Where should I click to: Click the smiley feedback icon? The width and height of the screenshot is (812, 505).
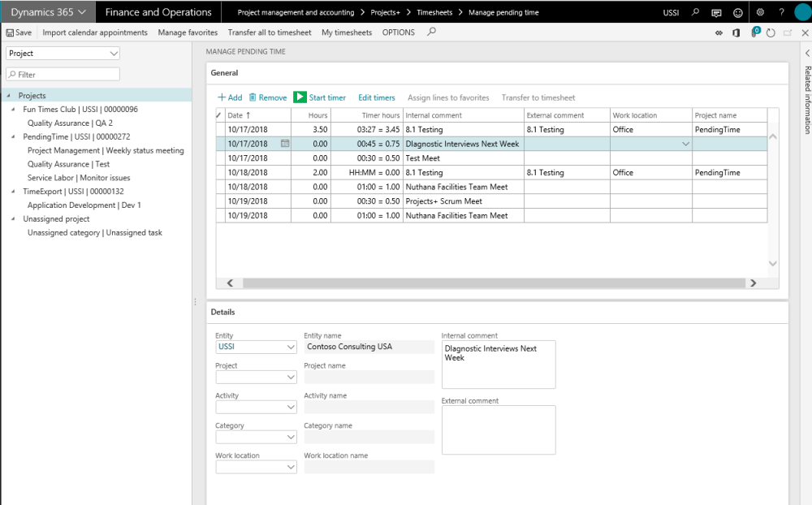[x=736, y=12]
